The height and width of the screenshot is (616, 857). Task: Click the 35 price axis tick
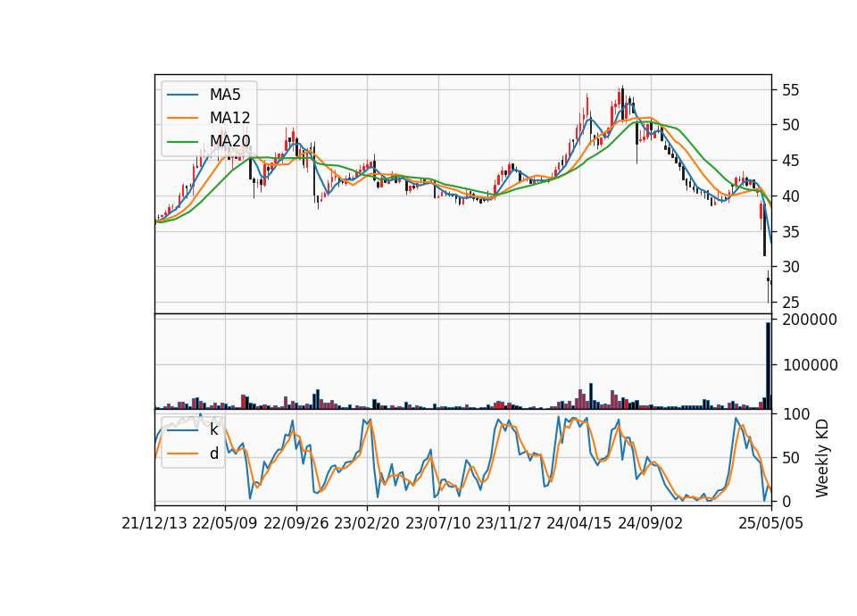[790, 232]
